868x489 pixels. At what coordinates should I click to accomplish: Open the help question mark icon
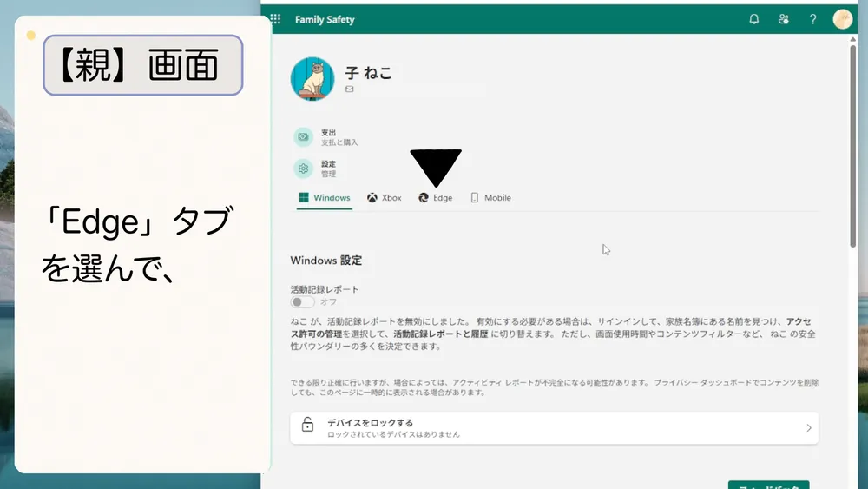[x=812, y=19]
